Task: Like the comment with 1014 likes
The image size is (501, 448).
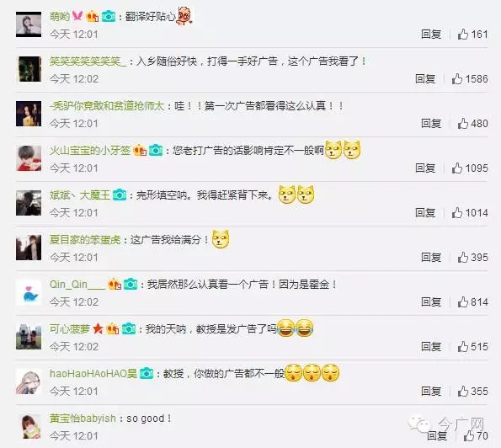Action: 457,212
